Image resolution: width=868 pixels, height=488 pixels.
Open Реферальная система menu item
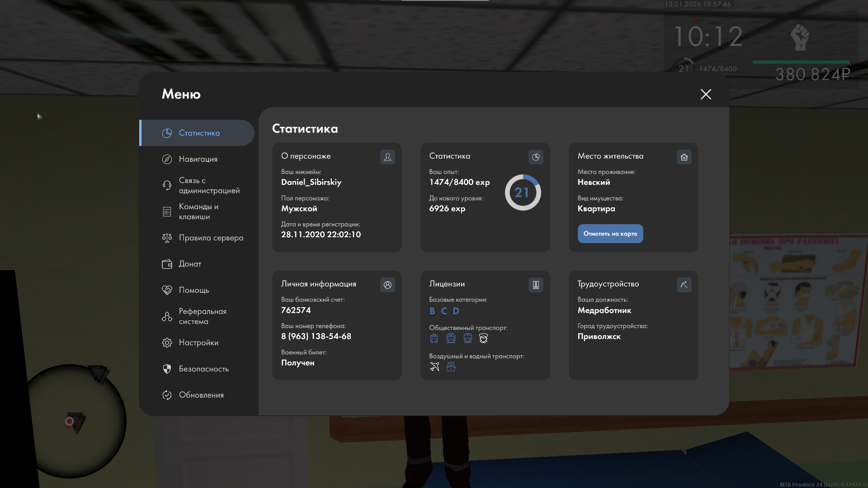point(202,316)
